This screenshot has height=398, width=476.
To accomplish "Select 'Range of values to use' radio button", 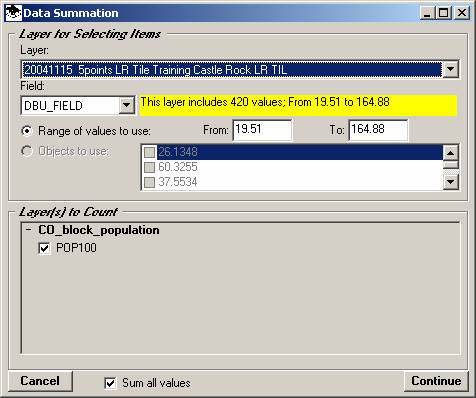I will coord(27,131).
